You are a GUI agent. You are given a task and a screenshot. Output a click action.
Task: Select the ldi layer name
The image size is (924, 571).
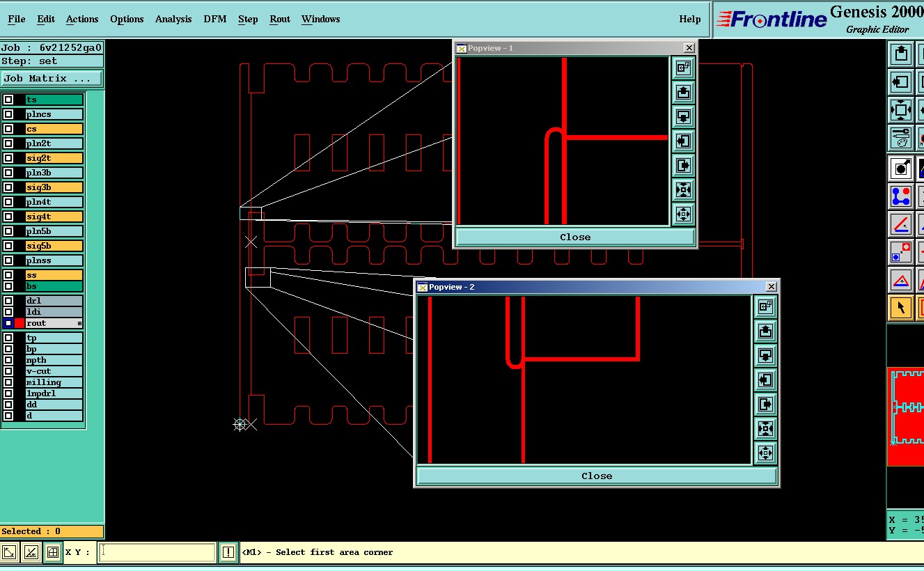tap(54, 312)
